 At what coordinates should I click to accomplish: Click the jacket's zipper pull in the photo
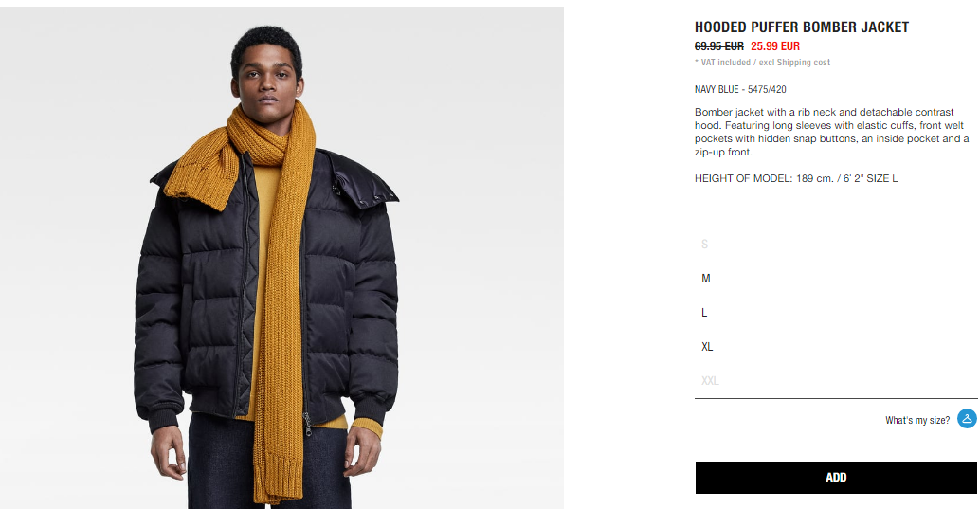(307, 424)
